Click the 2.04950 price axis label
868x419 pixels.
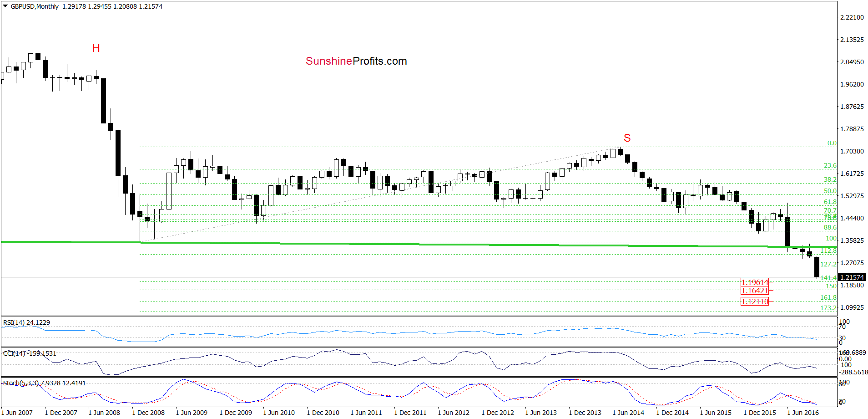point(852,62)
